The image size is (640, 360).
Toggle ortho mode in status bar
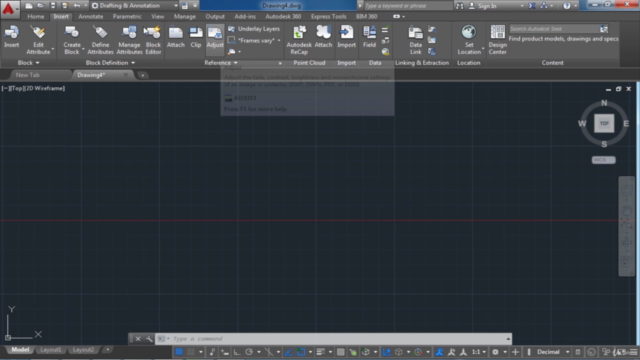[x=237, y=352]
